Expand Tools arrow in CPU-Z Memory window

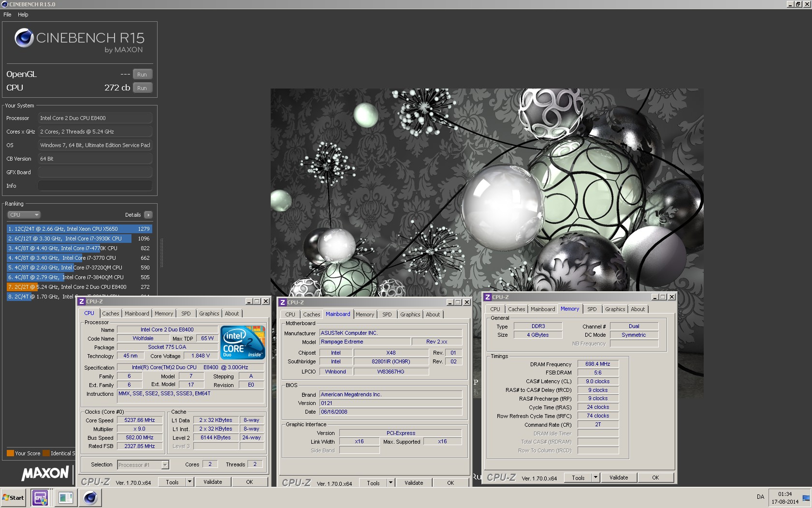pos(595,478)
